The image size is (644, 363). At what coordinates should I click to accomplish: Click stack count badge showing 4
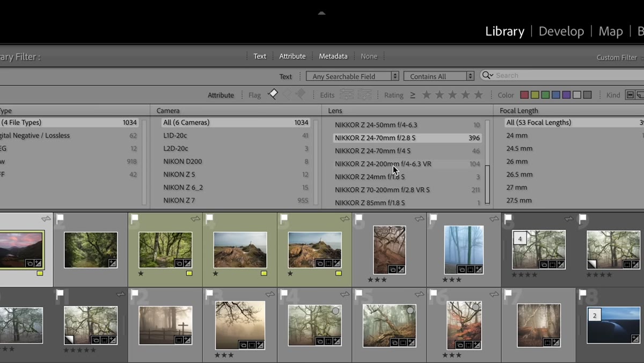[x=519, y=238]
